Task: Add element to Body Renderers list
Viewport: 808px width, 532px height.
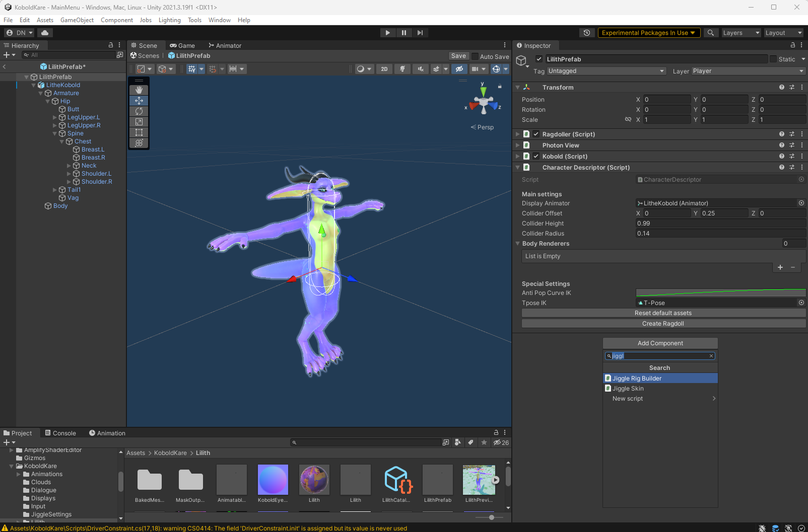Action: (780, 267)
